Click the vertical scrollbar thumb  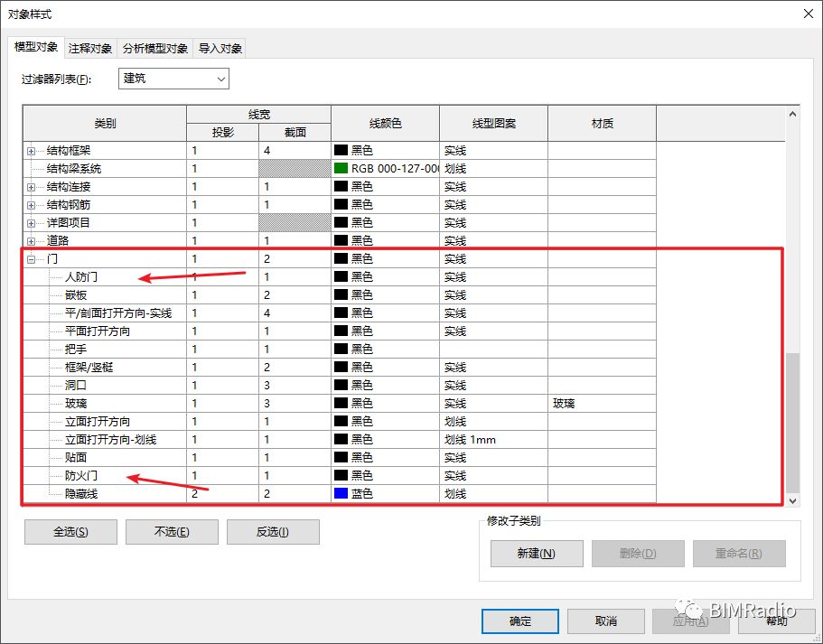(792, 423)
